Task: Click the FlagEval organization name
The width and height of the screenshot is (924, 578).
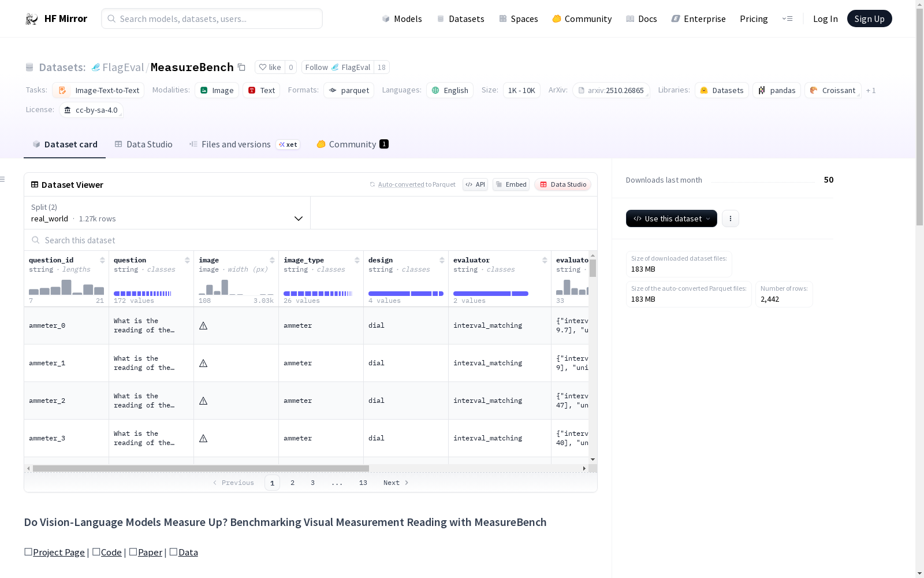Action: pos(123,67)
